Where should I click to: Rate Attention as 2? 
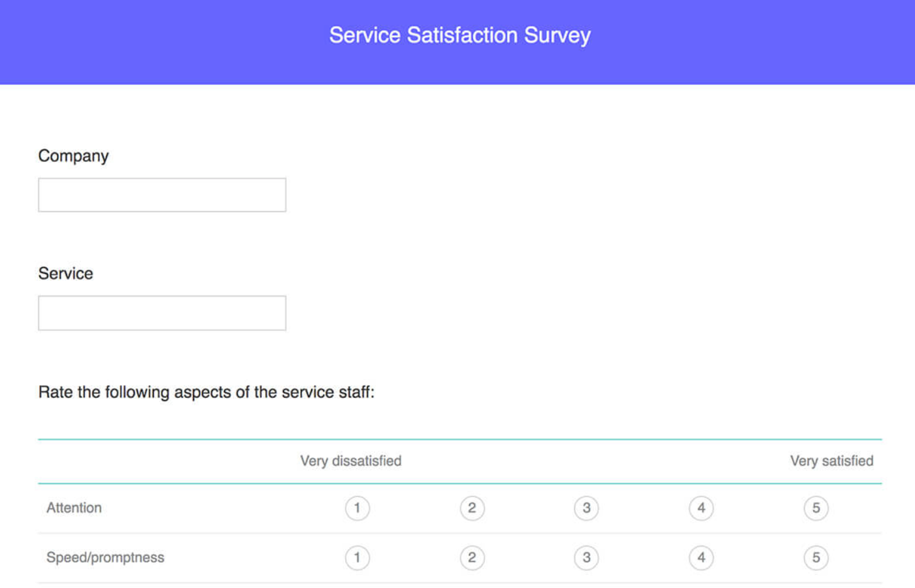pyautogui.click(x=472, y=508)
